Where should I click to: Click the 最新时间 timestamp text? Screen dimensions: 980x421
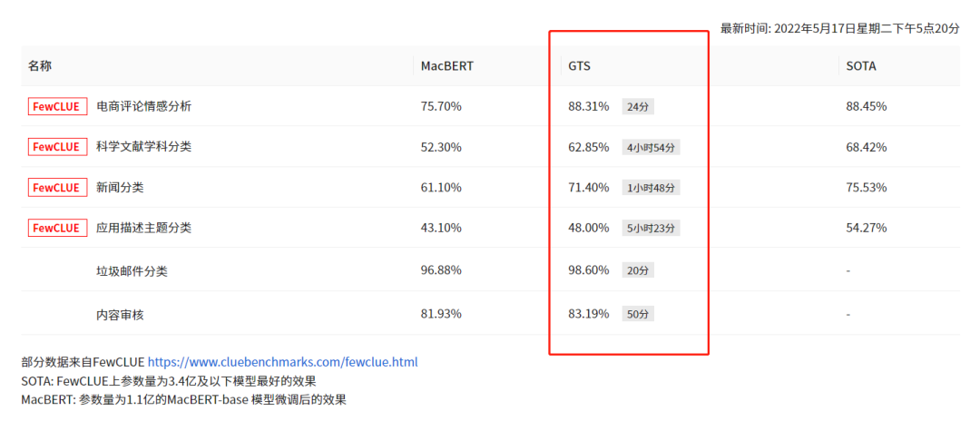839,29
